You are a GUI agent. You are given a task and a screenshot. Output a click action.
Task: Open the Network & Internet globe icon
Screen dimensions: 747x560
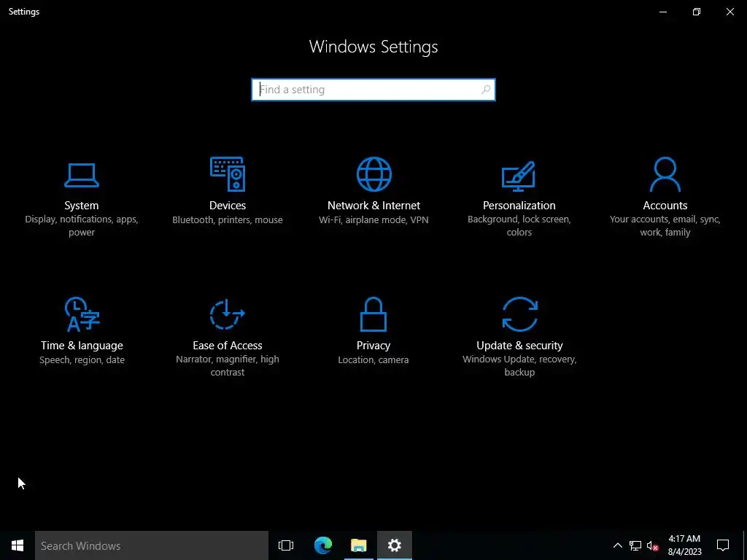click(x=374, y=174)
